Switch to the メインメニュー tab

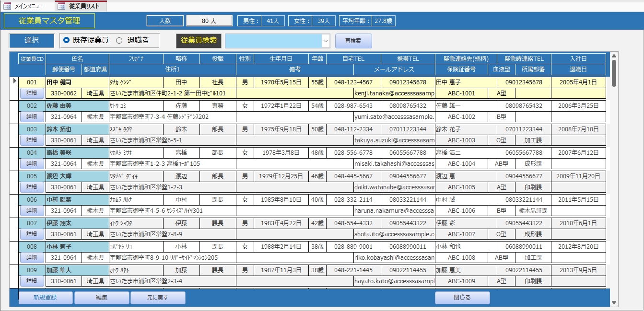pyautogui.click(x=29, y=6)
